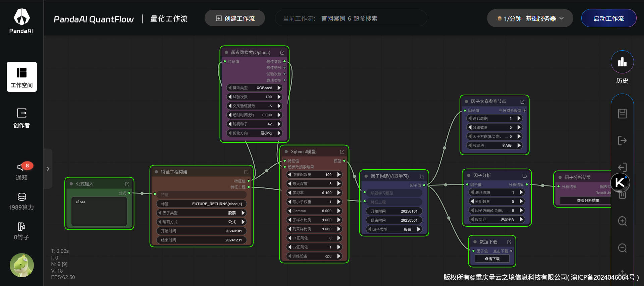Click the zoom in magnifier icon

coord(623,221)
